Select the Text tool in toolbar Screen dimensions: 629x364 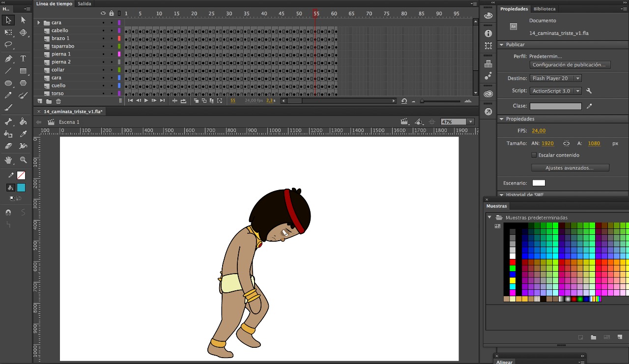point(23,58)
